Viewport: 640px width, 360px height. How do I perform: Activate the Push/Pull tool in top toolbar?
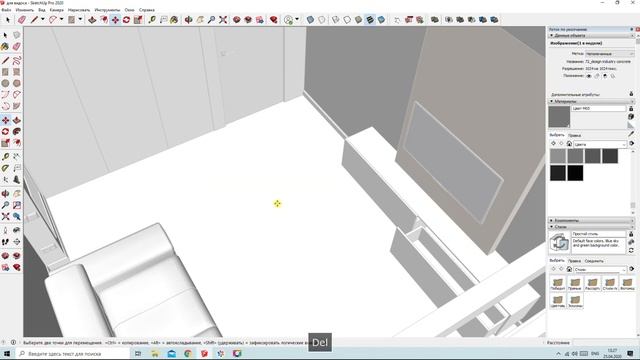tap(92, 20)
